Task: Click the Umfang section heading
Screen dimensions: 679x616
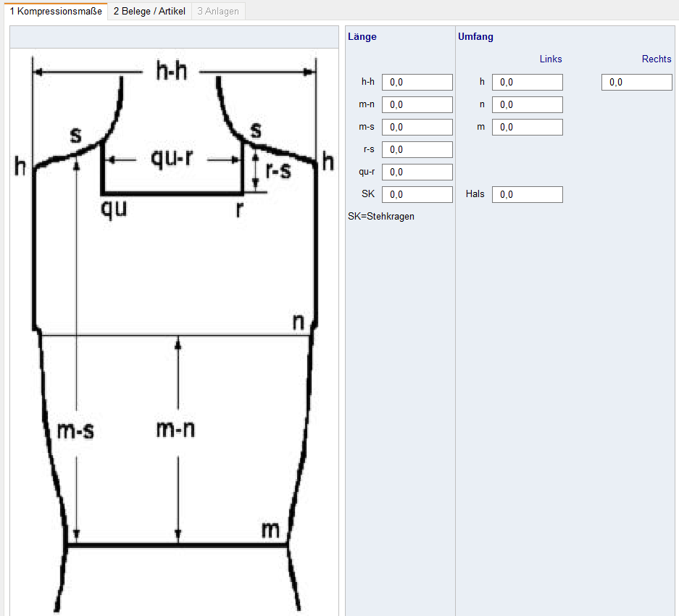Action: [475, 37]
